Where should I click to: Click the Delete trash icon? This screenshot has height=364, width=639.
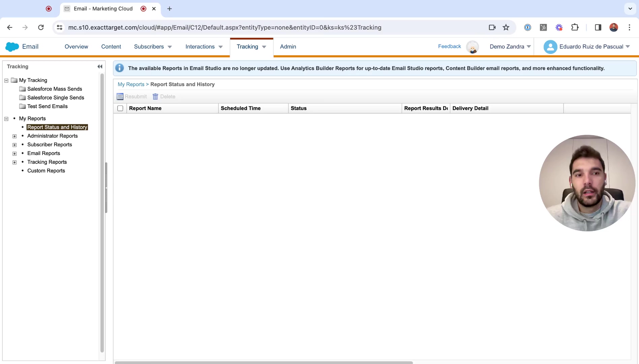click(x=155, y=97)
